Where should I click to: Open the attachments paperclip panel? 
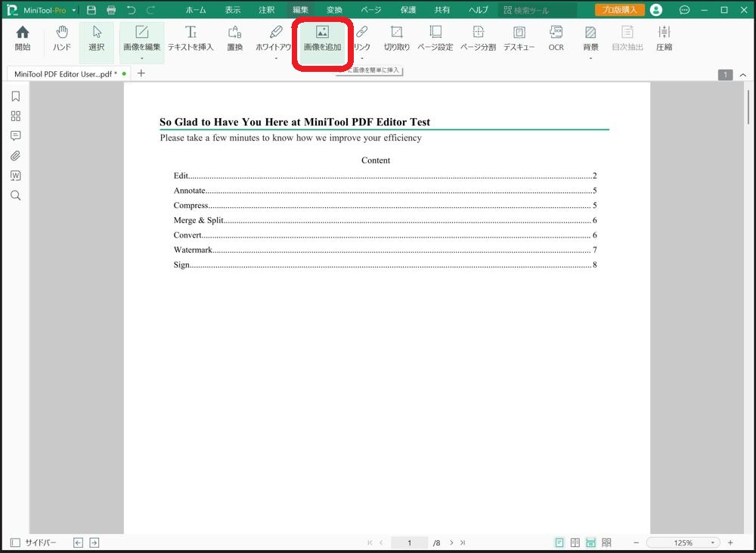[15, 156]
